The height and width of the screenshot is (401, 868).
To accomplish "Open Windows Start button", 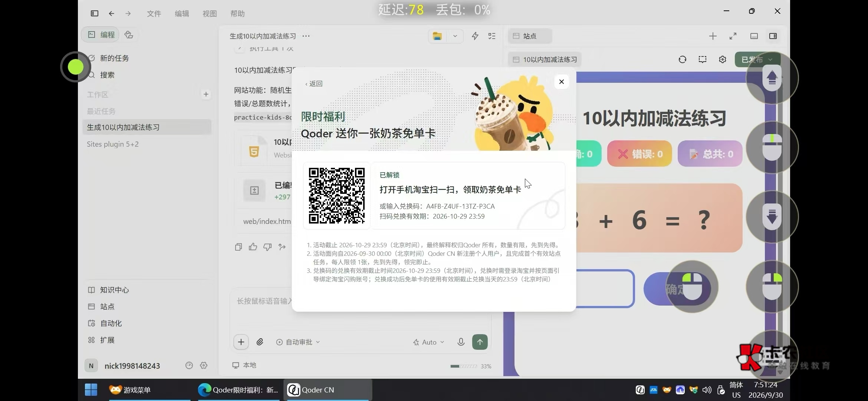I will 91,390.
